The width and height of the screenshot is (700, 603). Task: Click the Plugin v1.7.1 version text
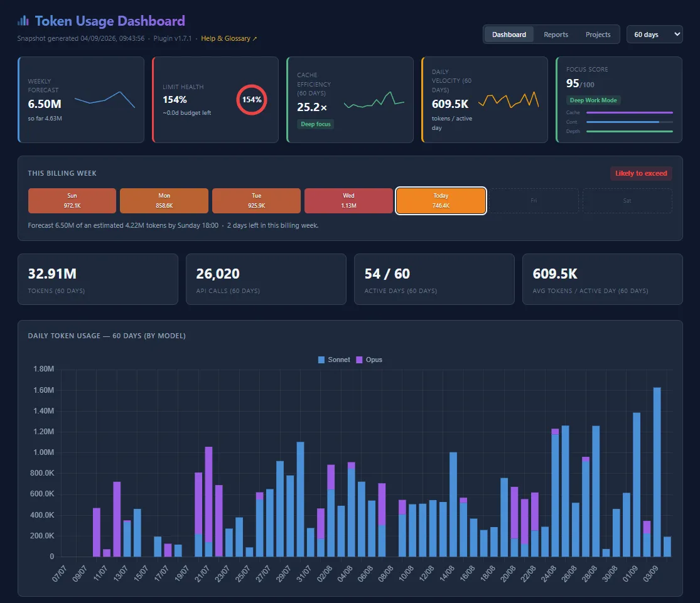(x=172, y=38)
